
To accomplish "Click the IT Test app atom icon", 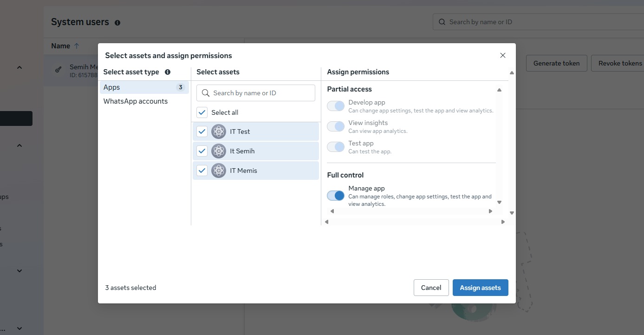I will (218, 131).
